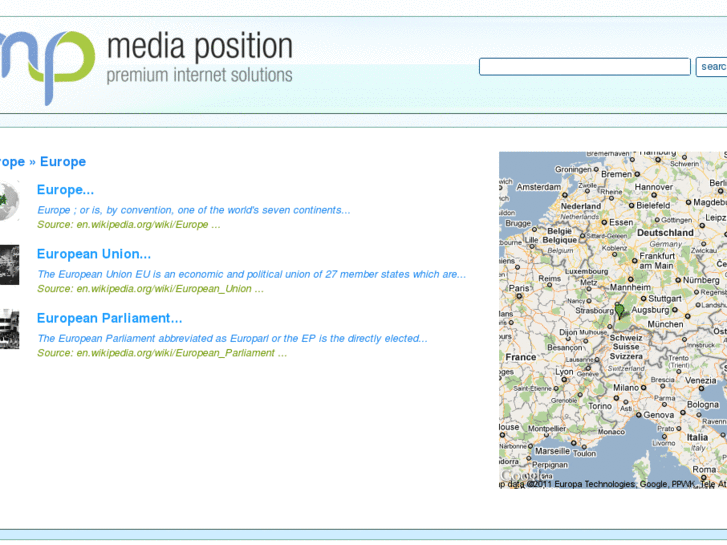Click München on the map
727x545 pixels.
click(665, 324)
